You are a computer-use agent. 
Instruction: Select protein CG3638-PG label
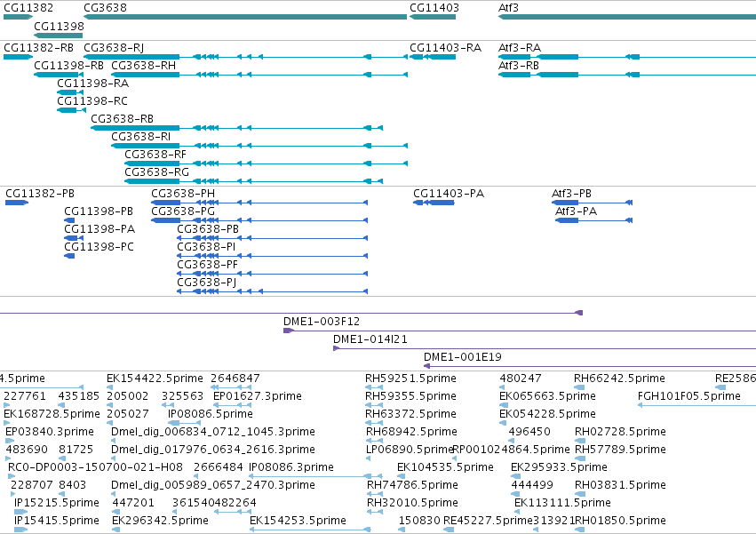(x=183, y=211)
